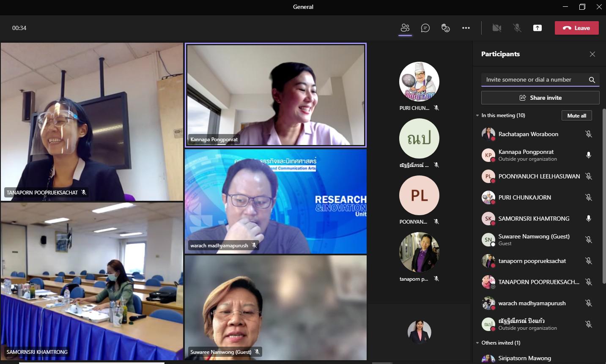
Task: Mute all participants
Action: [x=577, y=115]
